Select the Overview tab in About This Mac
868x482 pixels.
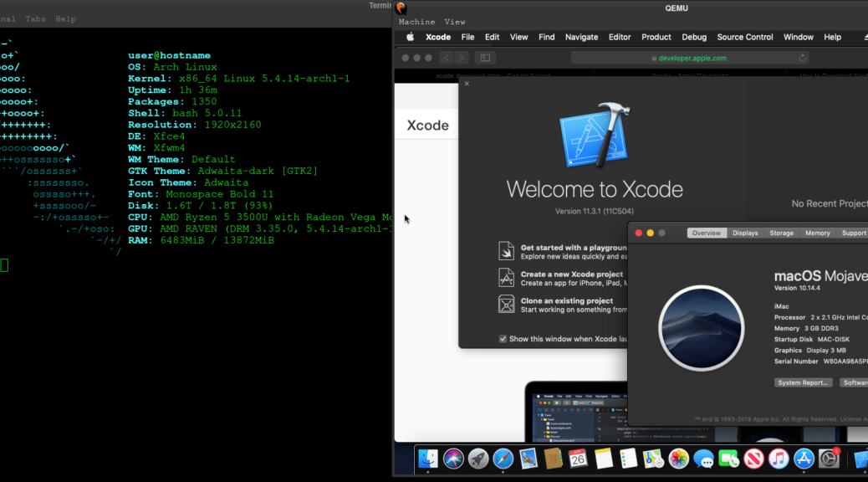pyautogui.click(x=707, y=233)
